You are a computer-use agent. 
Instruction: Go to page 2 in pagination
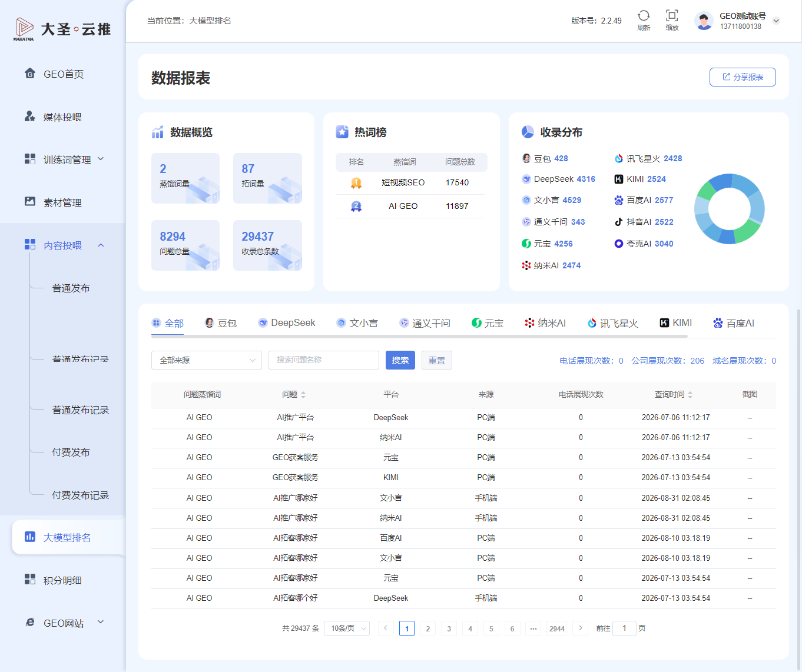tap(428, 628)
